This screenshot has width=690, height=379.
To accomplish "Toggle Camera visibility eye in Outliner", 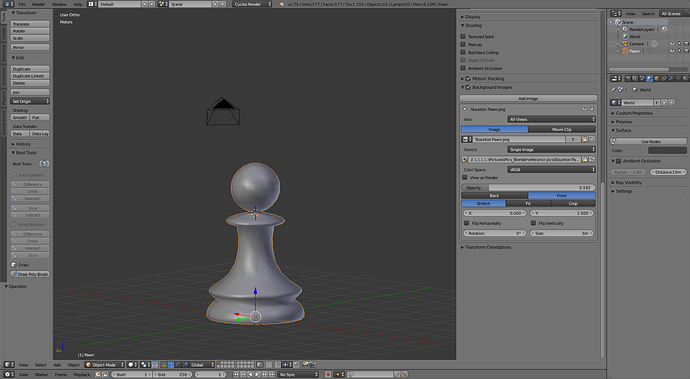I will (x=672, y=44).
